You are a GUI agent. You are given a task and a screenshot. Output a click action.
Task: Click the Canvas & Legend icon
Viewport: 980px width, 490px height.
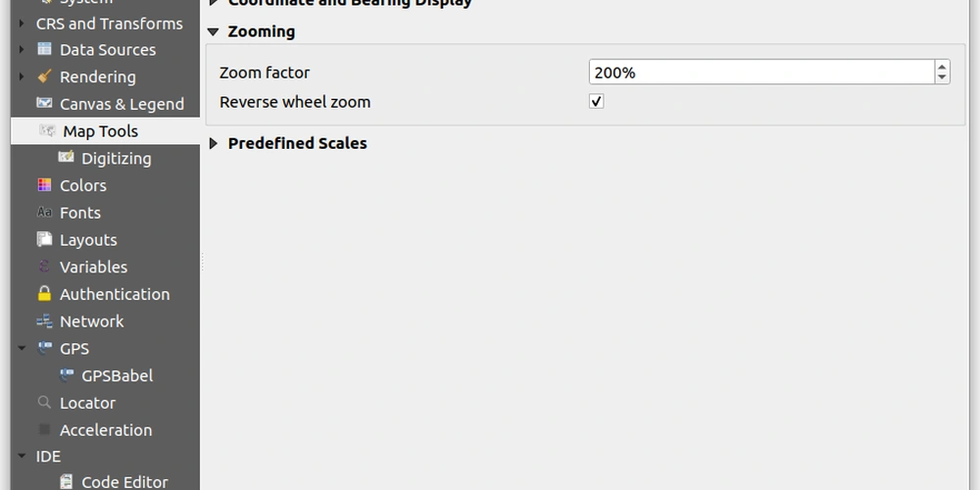pos(44,103)
